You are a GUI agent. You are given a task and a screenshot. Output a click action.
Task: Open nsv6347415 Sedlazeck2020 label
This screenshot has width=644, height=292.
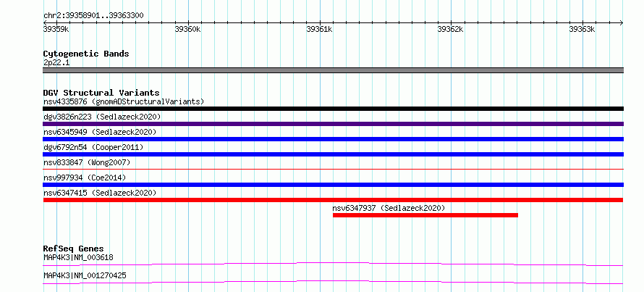pos(100,193)
